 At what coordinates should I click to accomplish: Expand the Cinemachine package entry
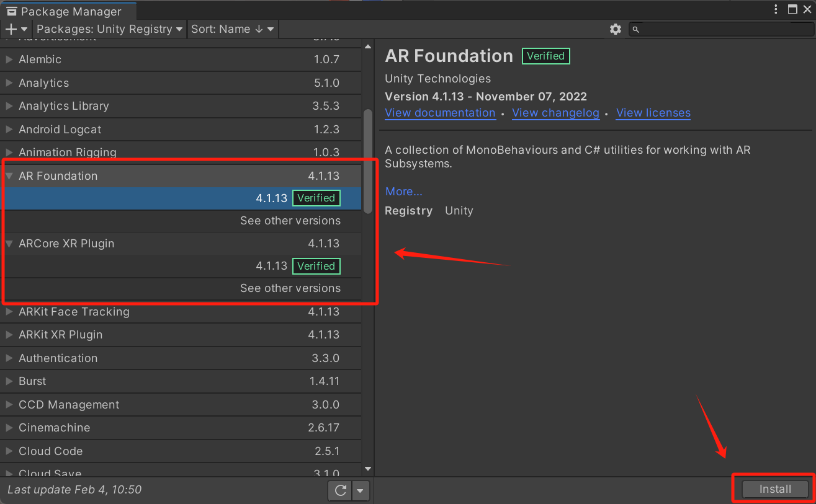[9, 428]
